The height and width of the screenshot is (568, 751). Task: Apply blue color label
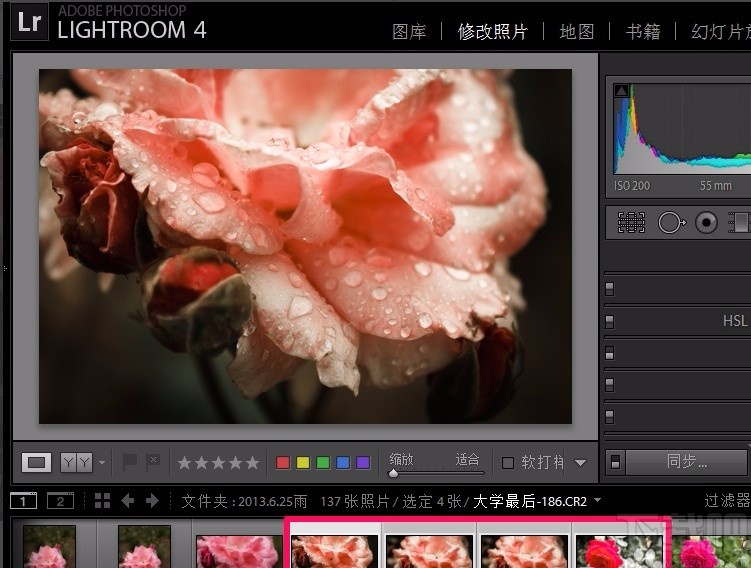click(x=343, y=463)
